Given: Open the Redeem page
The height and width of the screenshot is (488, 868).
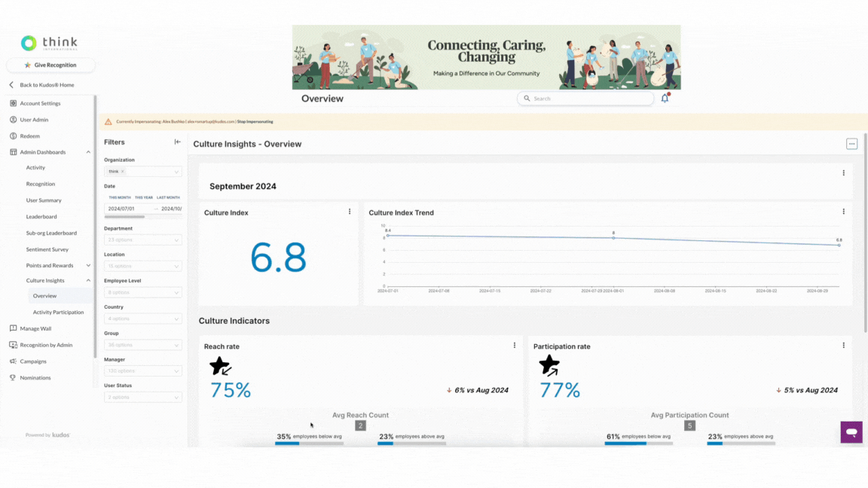Looking at the screenshot, I should click(30, 136).
